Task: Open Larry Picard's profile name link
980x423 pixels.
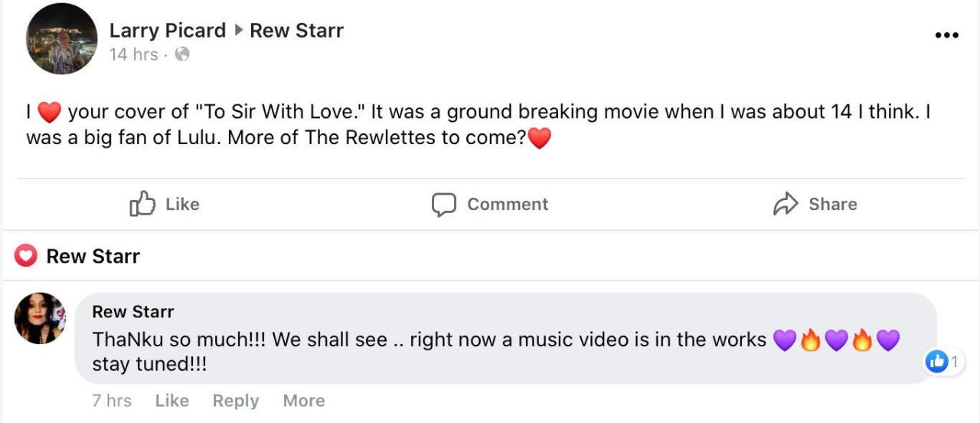Action: tap(168, 31)
